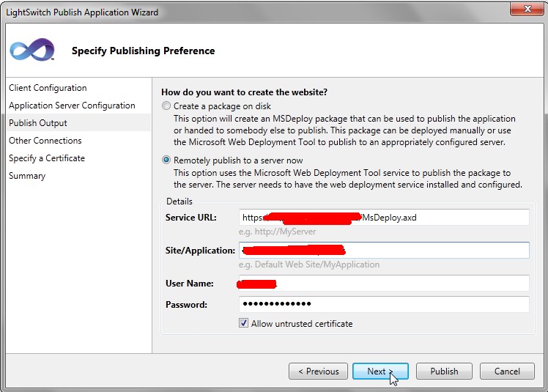548x392 pixels.
Task: Open the Specify a Certificate step
Action: tap(47, 158)
